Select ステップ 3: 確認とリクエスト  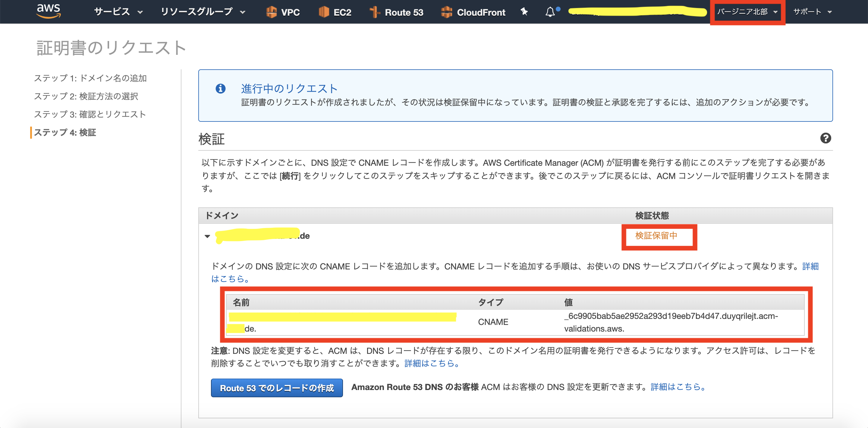pyautogui.click(x=90, y=115)
